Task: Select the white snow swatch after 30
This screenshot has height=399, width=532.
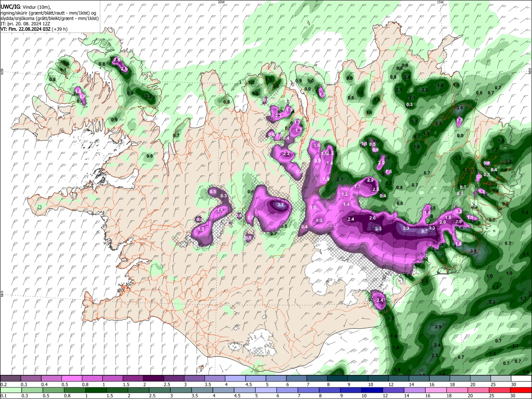Action: (522, 379)
